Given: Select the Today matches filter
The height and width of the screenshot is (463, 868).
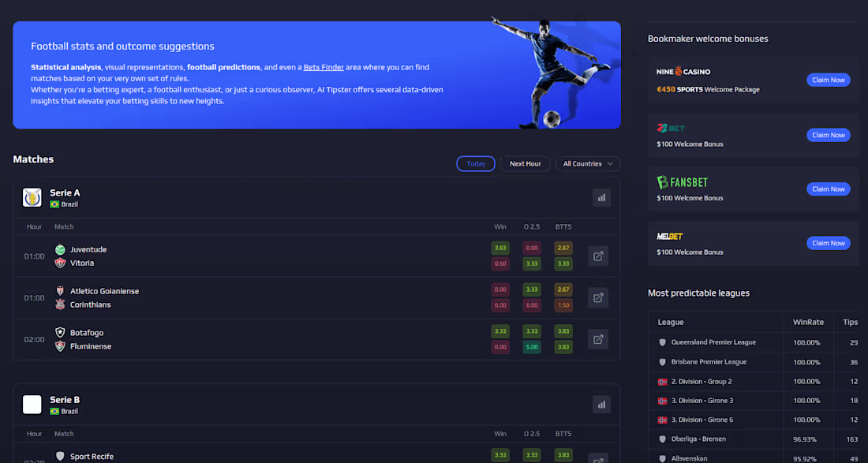Looking at the screenshot, I should click(x=476, y=163).
